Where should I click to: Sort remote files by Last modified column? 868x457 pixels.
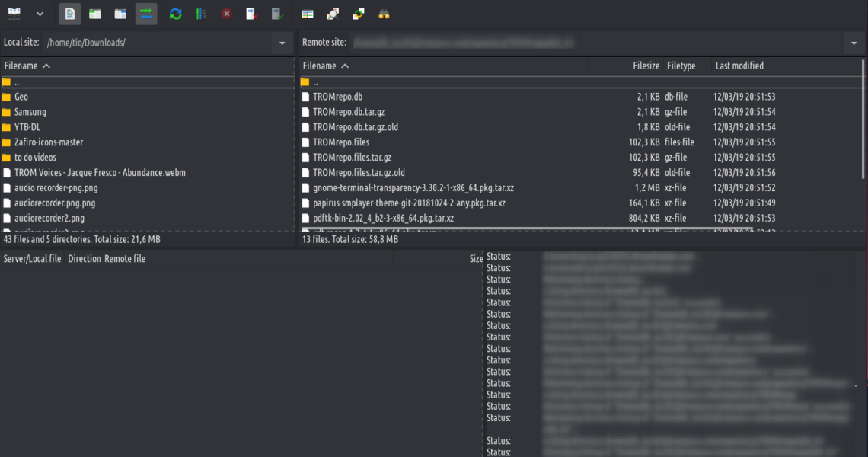tap(739, 66)
